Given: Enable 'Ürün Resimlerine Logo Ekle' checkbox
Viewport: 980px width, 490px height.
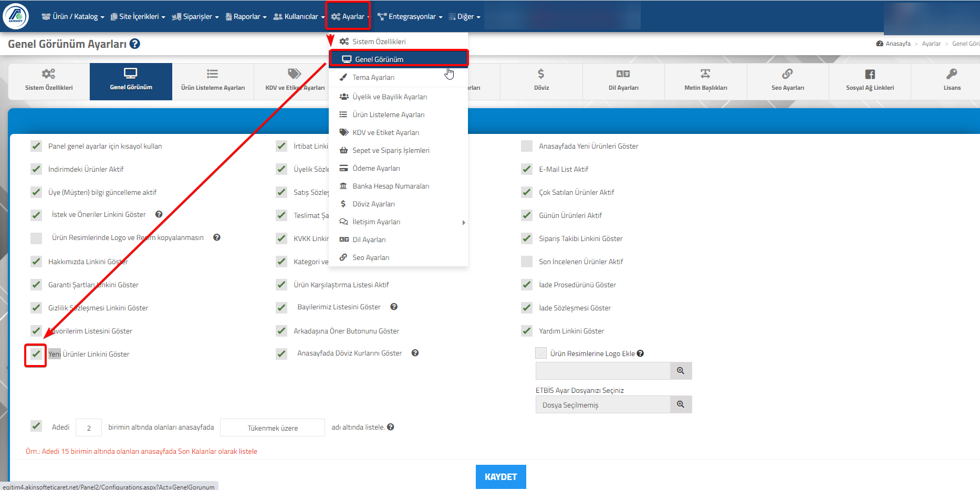Looking at the screenshot, I should 541,353.
